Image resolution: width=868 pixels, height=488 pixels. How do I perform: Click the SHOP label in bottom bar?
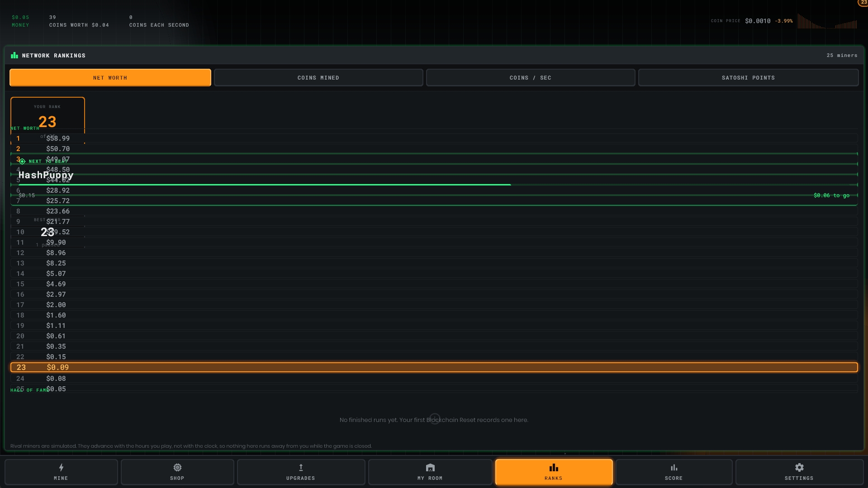[x=177, y=478]
